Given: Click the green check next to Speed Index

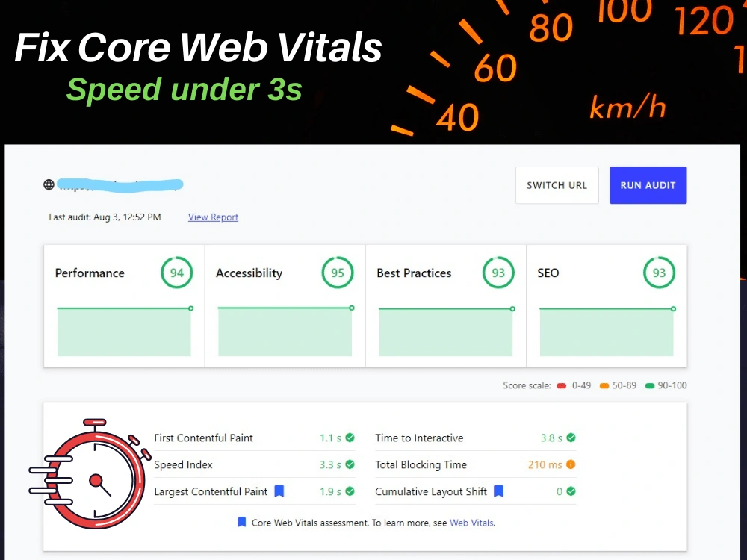Looking at the screenshot, I should (x=350, y=464).
